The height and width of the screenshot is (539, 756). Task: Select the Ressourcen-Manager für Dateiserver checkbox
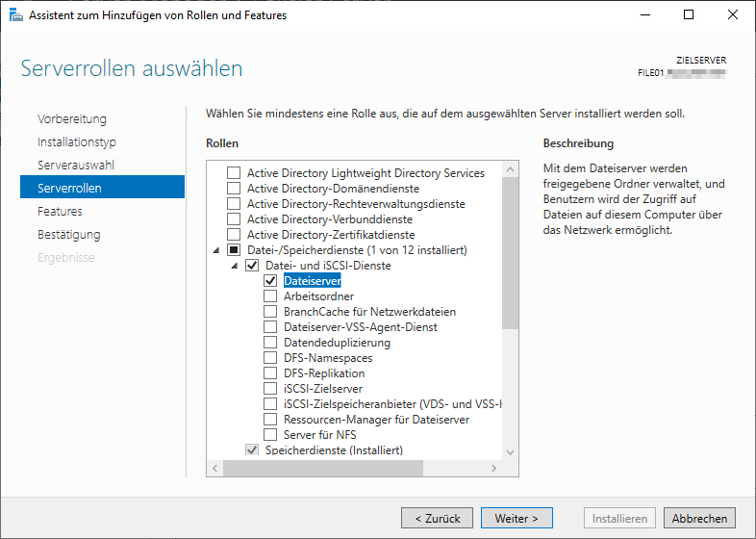point(270,420)
